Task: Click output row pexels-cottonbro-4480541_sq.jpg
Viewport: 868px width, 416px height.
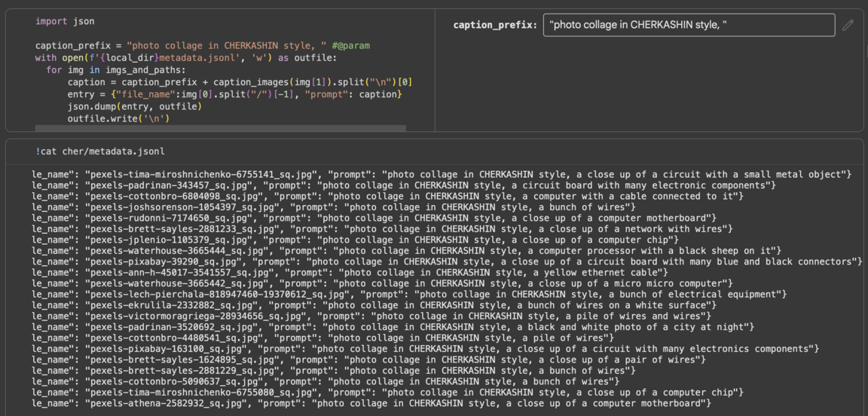Action: (x=322, y=338)
